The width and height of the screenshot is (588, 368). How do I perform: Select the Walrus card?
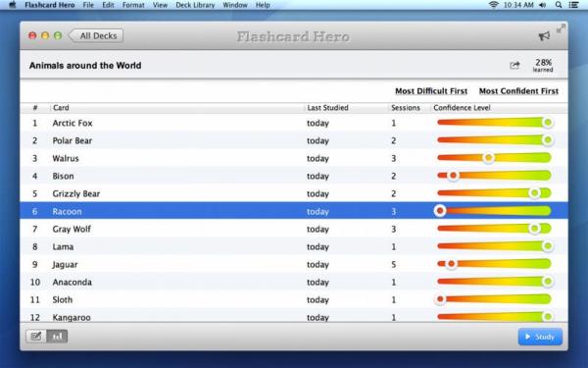(x=294, y=158)
